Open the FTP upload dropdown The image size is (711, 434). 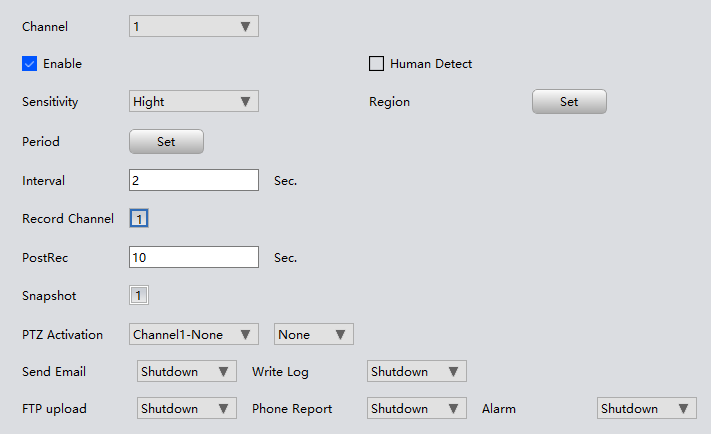pyautogui.click(x=186, y=409)
